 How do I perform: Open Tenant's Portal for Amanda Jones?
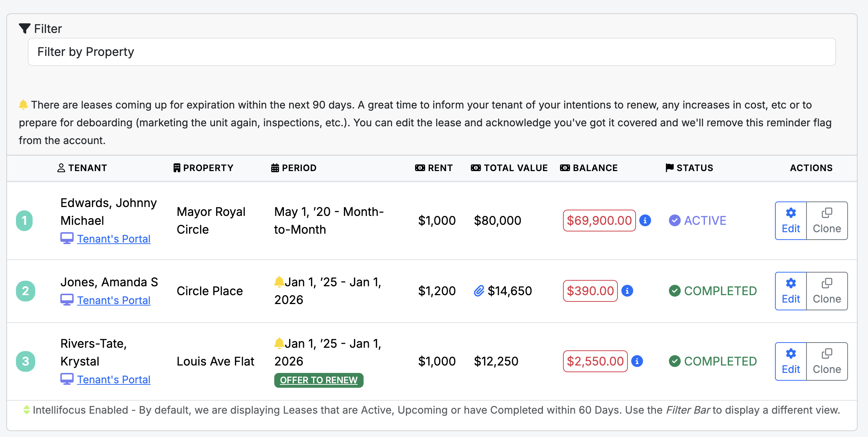click(x=113, y=300)
